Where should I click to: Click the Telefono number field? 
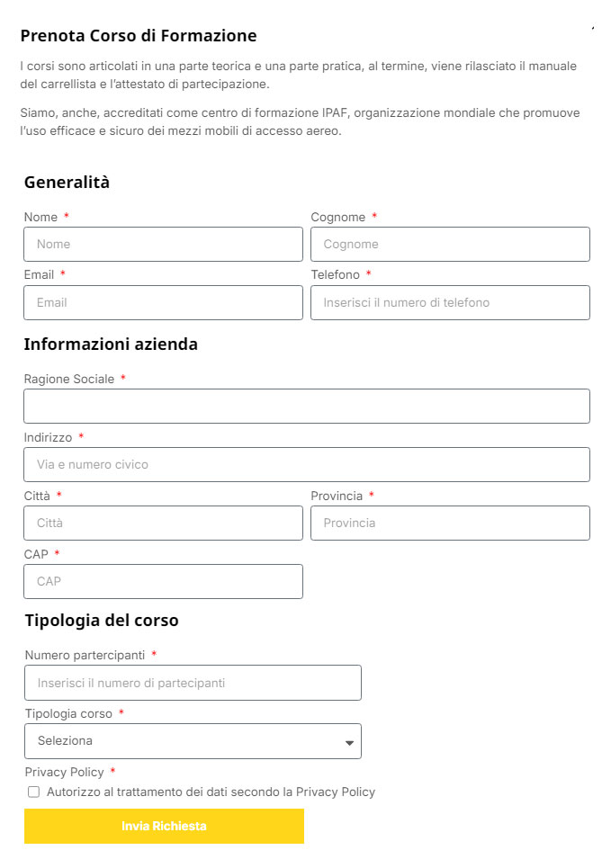tap(450, 302)
